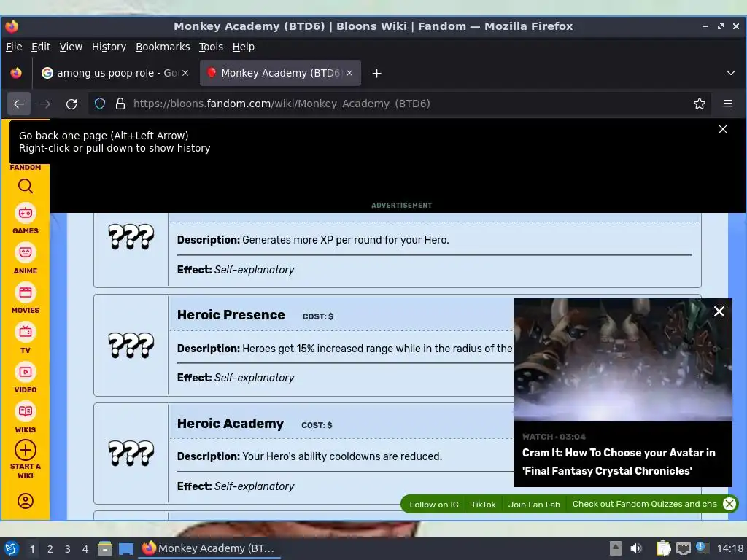This screenshot has height=560, width=747.
Task: Expand the list all tabs chevron
Action: click(731, 73)
